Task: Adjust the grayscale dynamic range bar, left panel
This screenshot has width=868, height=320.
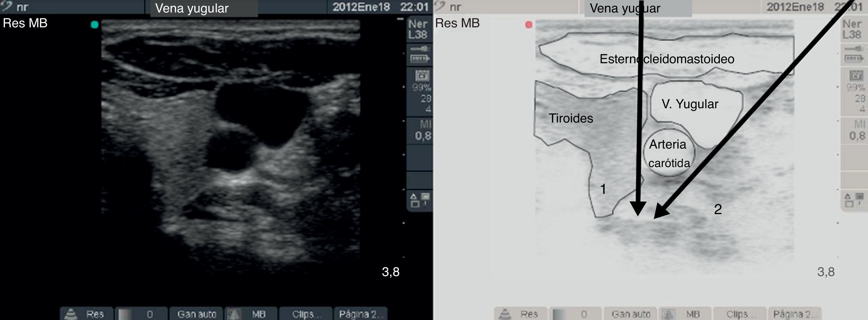Action: tap(125, 314)
